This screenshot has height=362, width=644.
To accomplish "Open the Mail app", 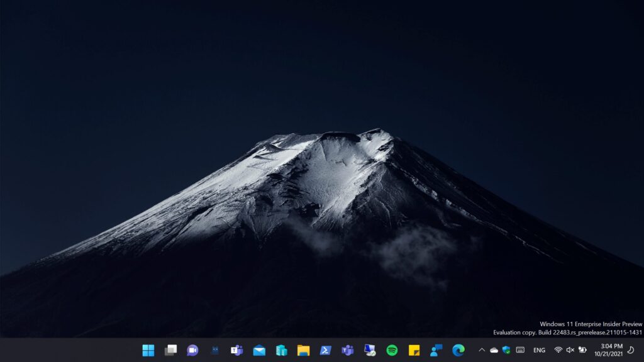I will 259,350.
